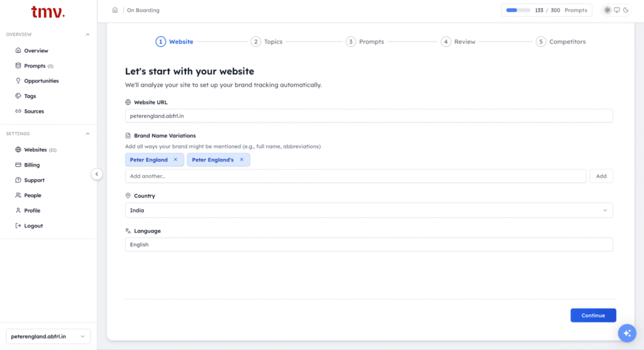Screen dimensions: 644x350
Task: Collapse the Overview section chevron
Action: [x=87, y=35]
